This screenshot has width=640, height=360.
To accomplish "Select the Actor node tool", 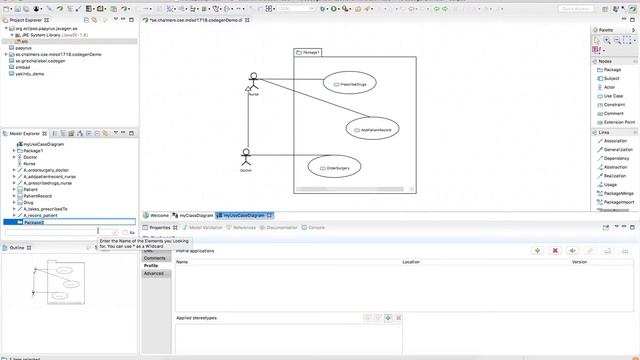I will [x=606, y=87].
